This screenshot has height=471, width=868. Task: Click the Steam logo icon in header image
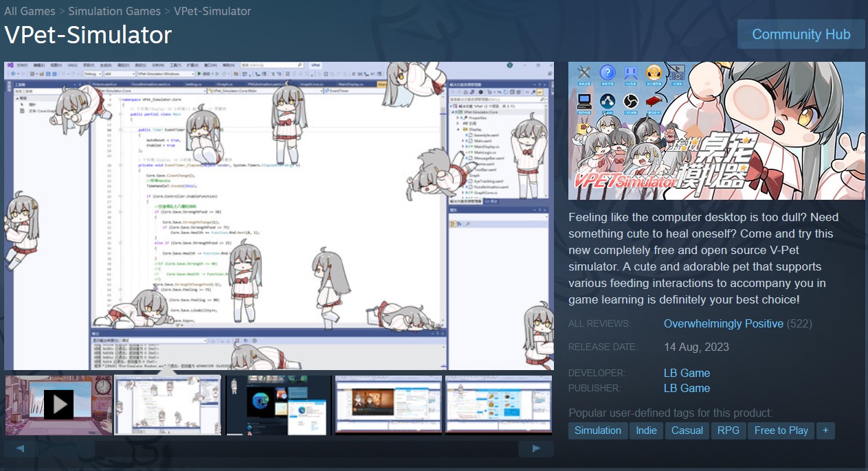tap(607, 102)
